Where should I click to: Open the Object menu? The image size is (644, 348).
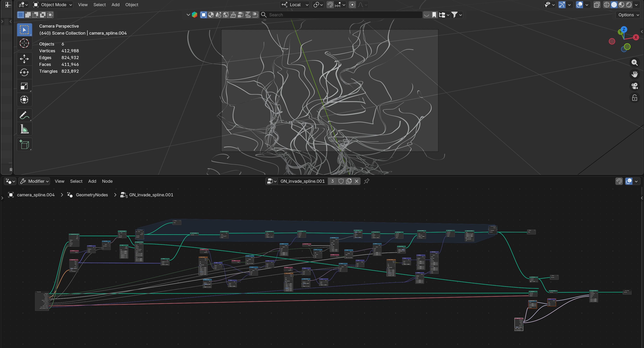(131, 4)
